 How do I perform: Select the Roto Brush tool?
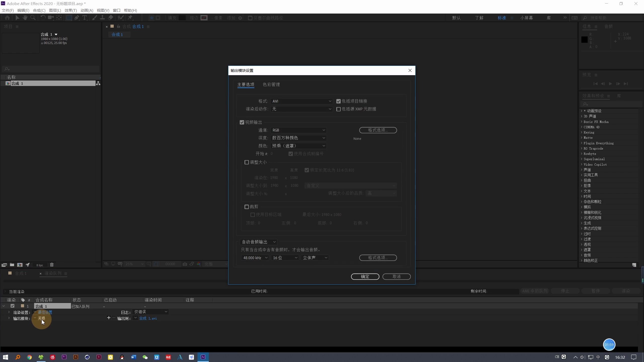[x=120, y=18]
